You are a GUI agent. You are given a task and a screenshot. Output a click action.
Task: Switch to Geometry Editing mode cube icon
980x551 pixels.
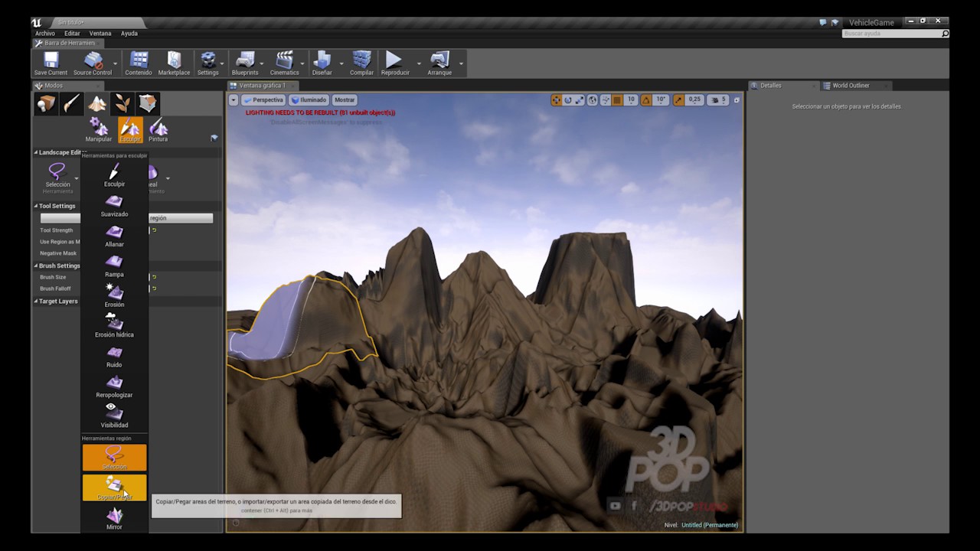[x=148, y=103]
